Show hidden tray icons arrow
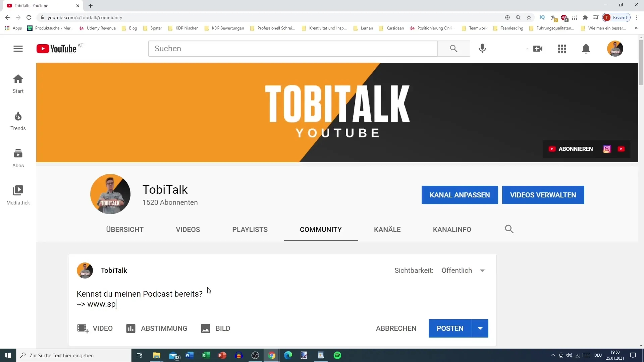 pos(553,355)
